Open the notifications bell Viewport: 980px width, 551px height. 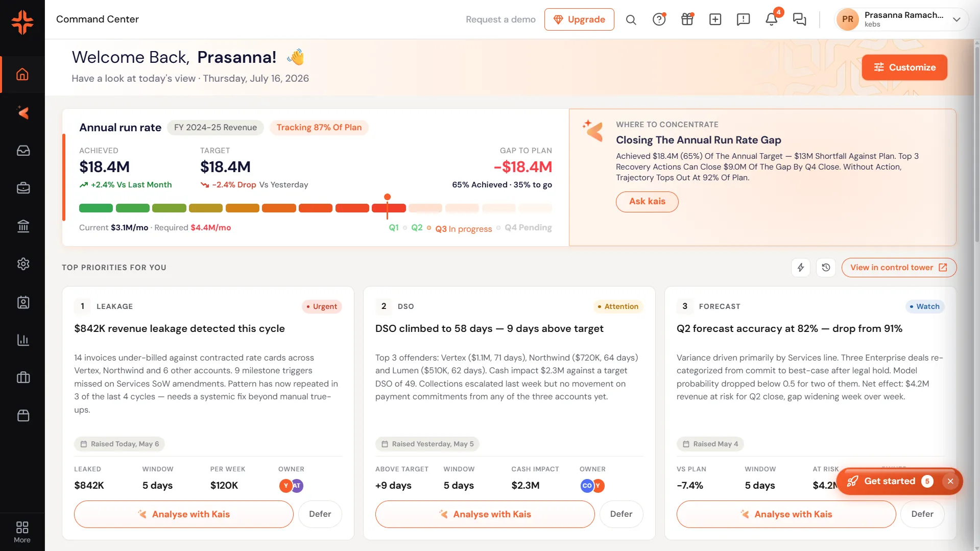click(771, 19)
